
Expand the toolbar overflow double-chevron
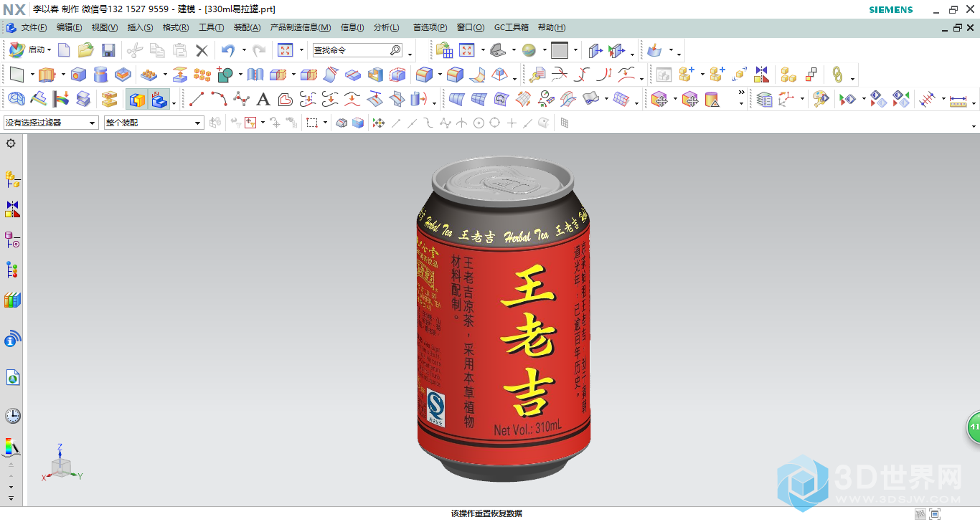(741, 93)
